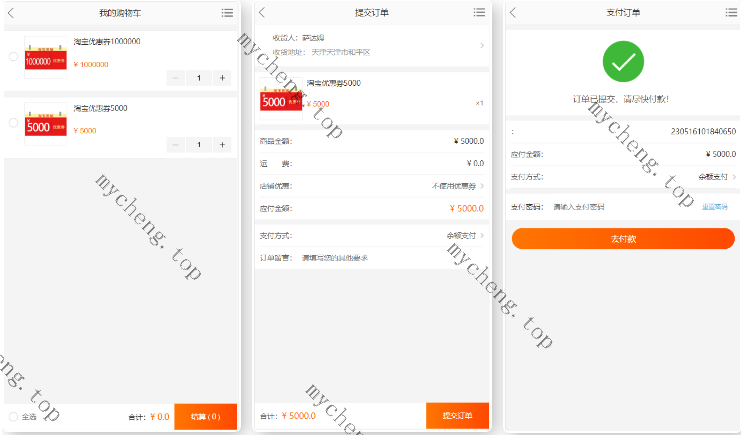Click the order message input field
The image size is (741, 435).
[392, 258]
